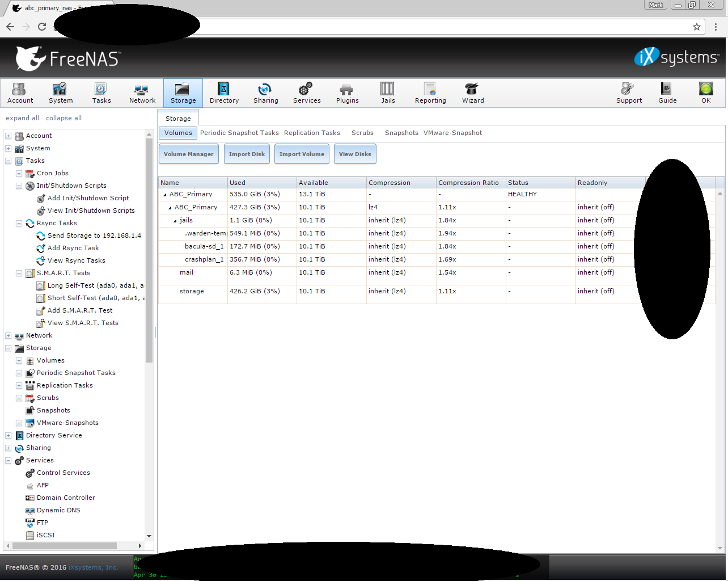Click browser back arrow
Viewport: 728px width, 581px height.
click(10, 27)
